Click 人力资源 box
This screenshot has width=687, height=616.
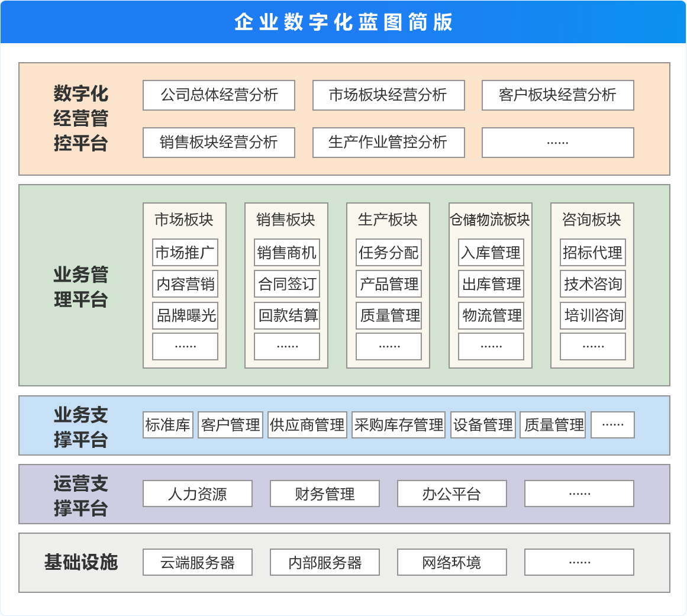coord(198,494)
